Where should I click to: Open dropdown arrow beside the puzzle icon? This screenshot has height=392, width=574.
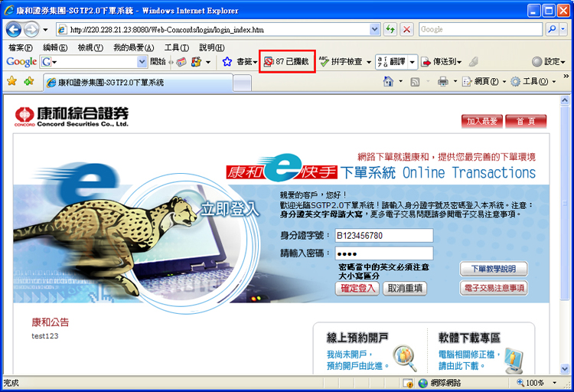pyautogui.click(x=208, y=62)
